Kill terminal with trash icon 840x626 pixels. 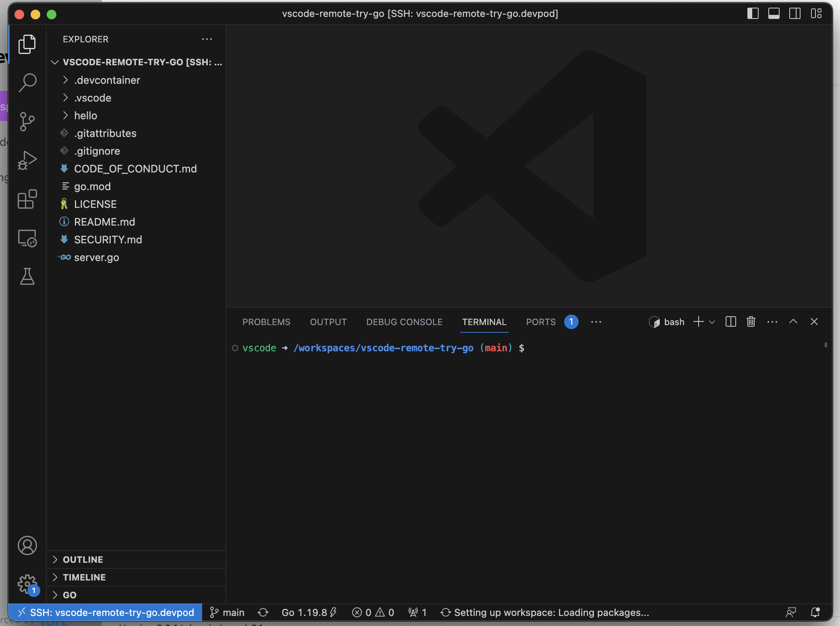pos(751,321)
